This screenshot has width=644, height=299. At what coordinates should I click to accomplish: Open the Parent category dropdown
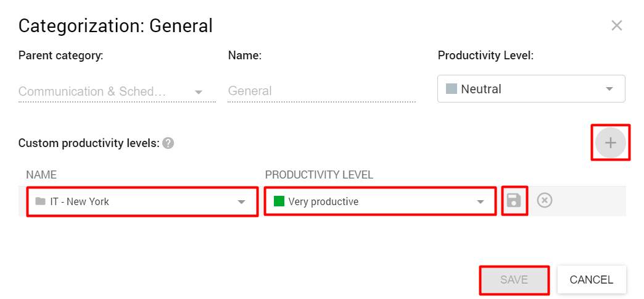point(111,91)
